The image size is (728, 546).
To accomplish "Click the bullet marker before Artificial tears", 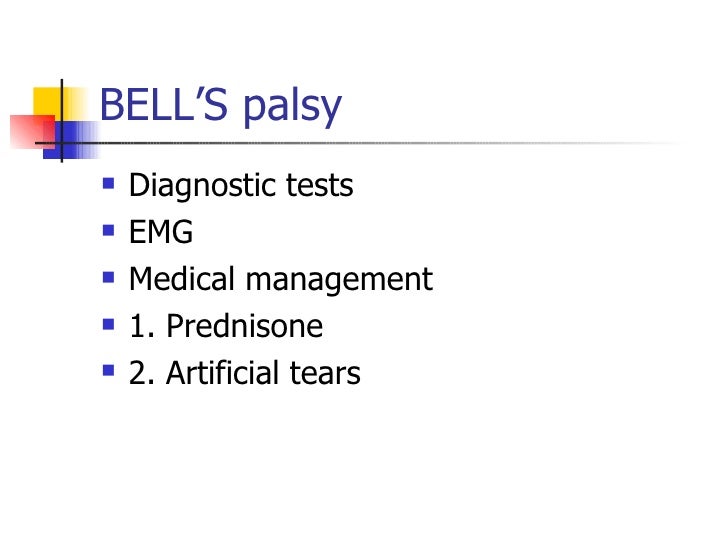I will click(x=108, y=371).
